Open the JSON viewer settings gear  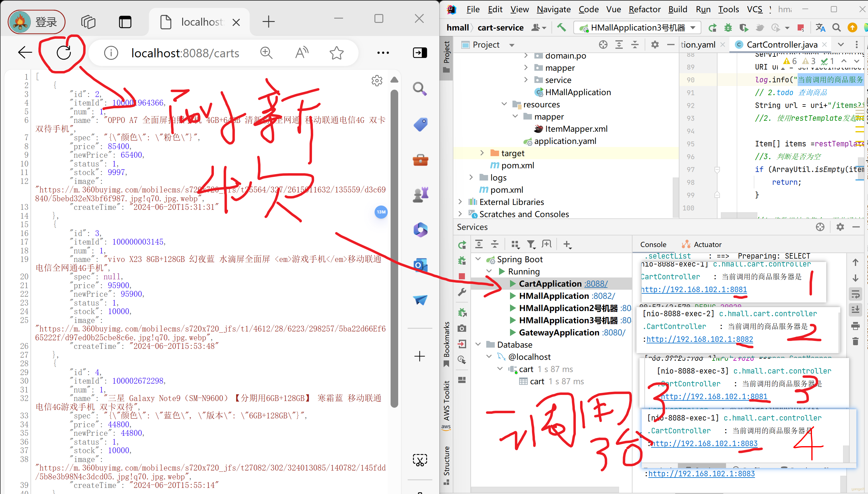[377, 81]
